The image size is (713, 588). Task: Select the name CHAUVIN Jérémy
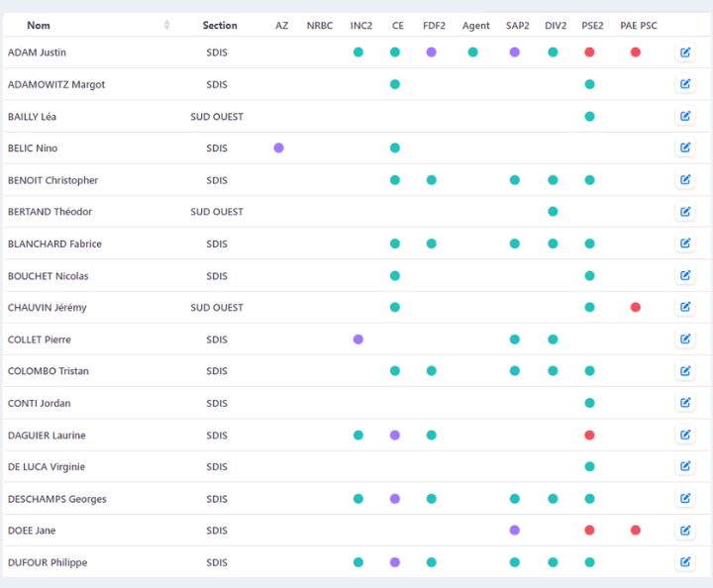tap(47, 308)
